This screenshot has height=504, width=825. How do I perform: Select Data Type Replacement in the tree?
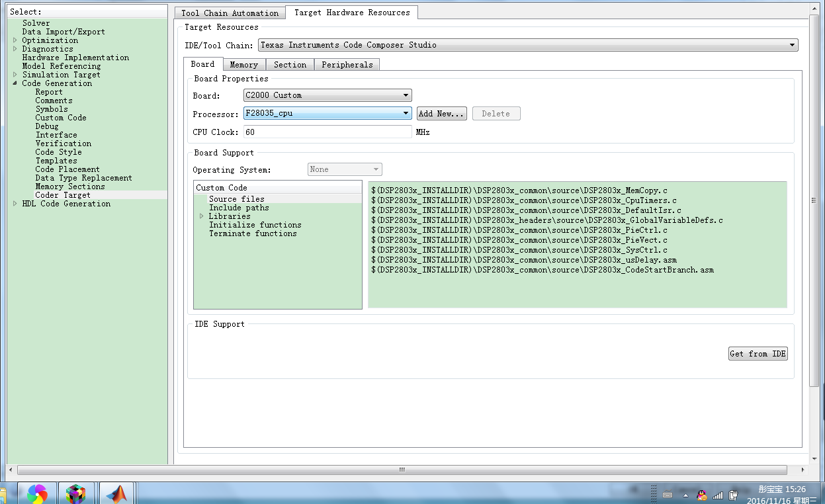pos(83,178)
